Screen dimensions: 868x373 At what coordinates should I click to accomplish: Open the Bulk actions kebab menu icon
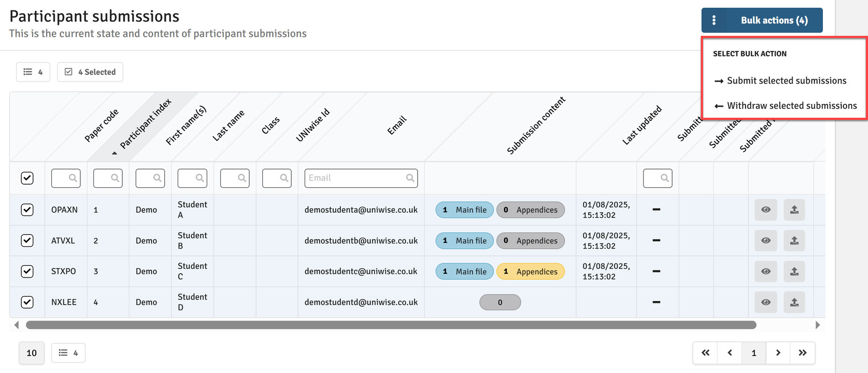coord(714,20)
